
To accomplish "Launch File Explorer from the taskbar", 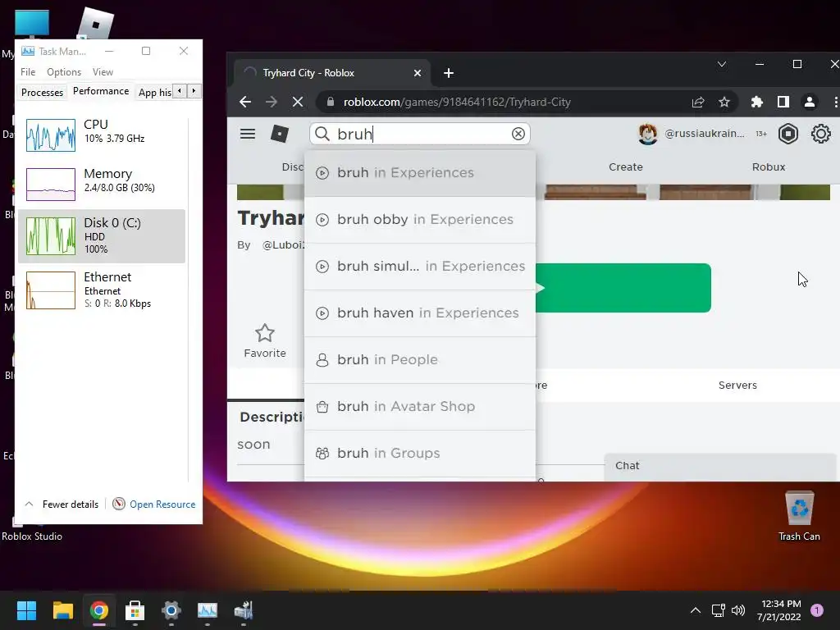I will 62,610.
